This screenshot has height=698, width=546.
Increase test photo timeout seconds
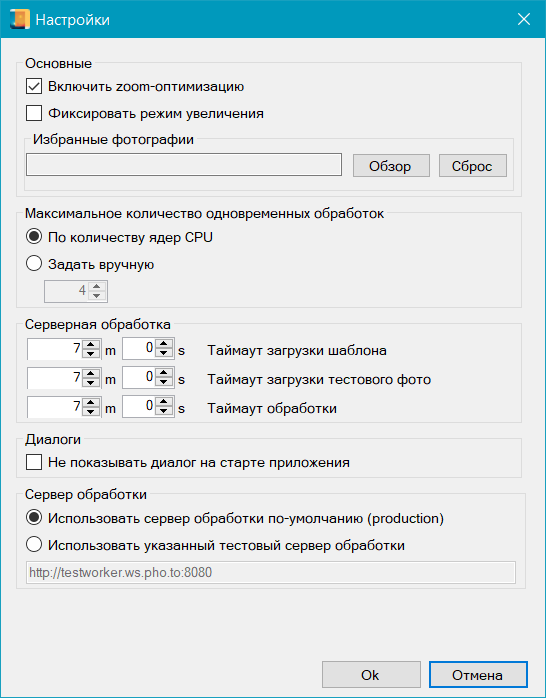[x=164, y=373]
